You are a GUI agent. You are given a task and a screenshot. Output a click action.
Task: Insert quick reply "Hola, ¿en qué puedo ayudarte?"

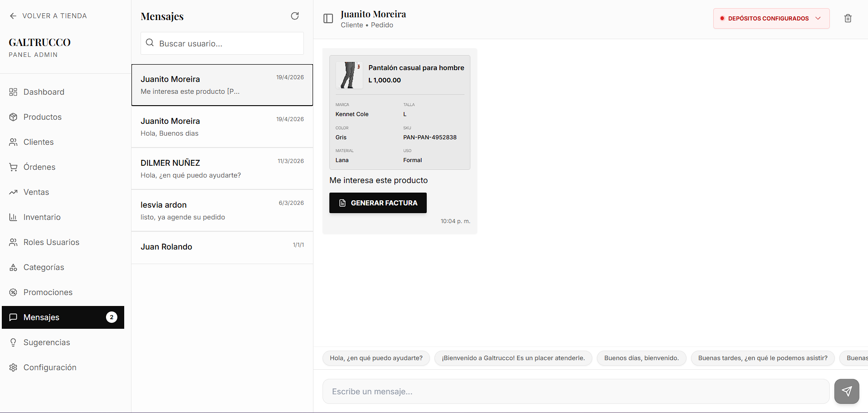[376, 358]
